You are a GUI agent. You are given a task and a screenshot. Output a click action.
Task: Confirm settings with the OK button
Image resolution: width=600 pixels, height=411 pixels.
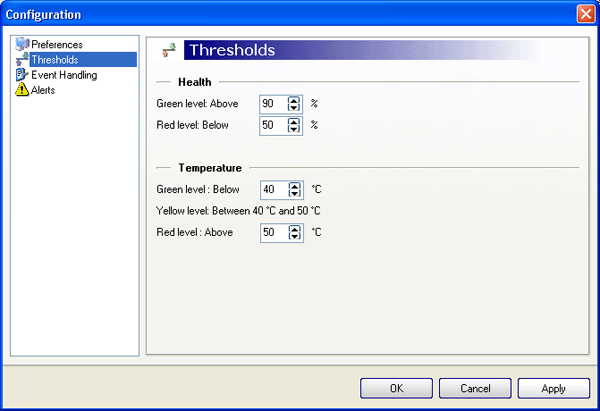[396, 388]
